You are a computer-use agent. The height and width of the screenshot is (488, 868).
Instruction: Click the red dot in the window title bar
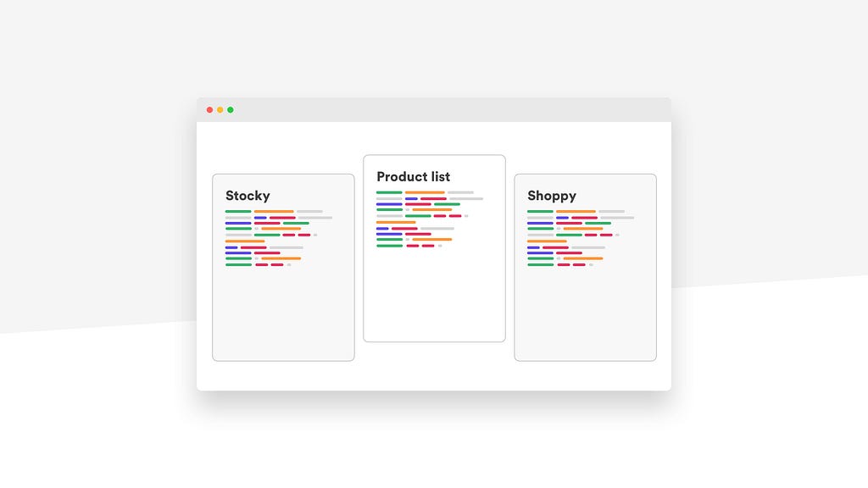click(210, 110)
